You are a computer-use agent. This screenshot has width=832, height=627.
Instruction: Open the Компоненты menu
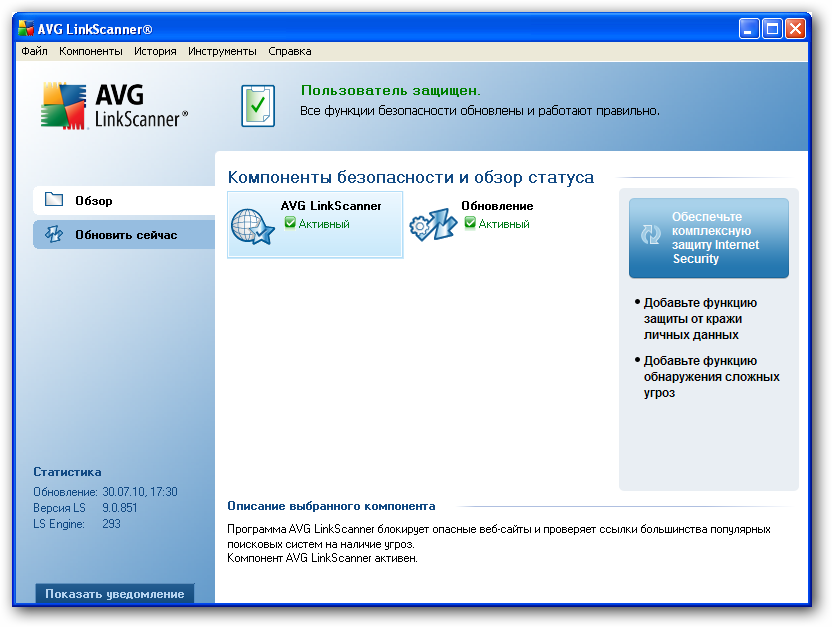pyautogui.click(x=91, y=51)
